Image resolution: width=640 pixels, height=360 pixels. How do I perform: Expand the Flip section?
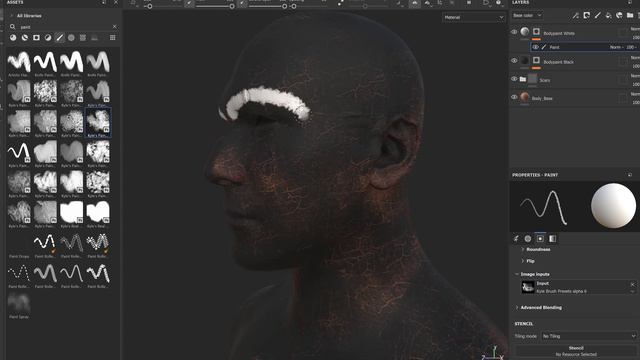tap(528, 261)
